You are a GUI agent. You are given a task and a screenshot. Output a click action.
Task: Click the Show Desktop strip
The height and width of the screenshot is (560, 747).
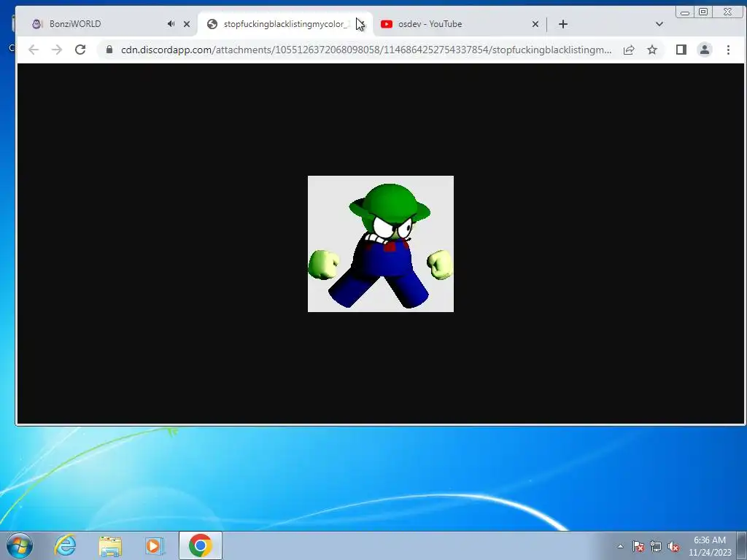coord(742,545)
